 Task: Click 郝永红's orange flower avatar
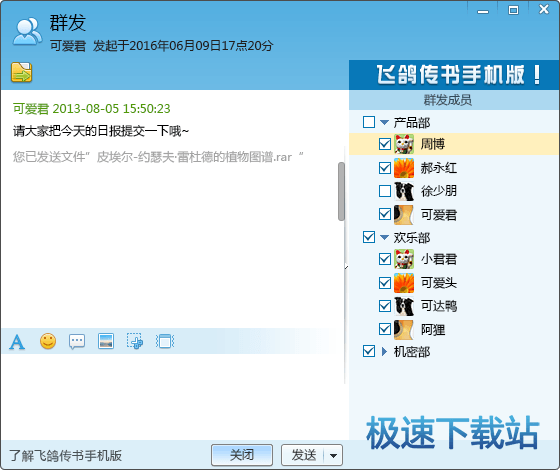click(404, 168)
